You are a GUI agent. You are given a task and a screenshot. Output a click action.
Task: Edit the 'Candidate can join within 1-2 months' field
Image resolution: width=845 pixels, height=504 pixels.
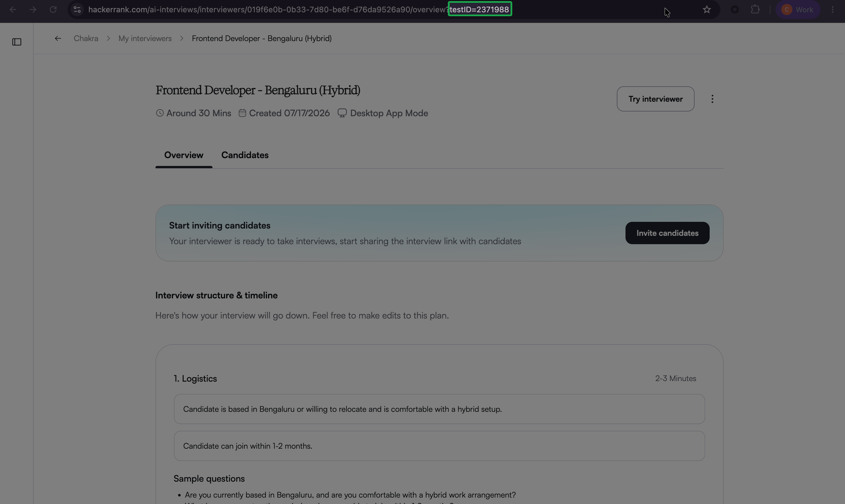[x=439, y=446]
